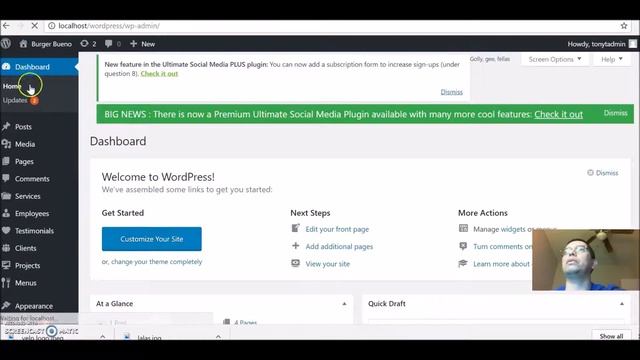Open Testimonials heart icon in sidebar

click(6, 231)
